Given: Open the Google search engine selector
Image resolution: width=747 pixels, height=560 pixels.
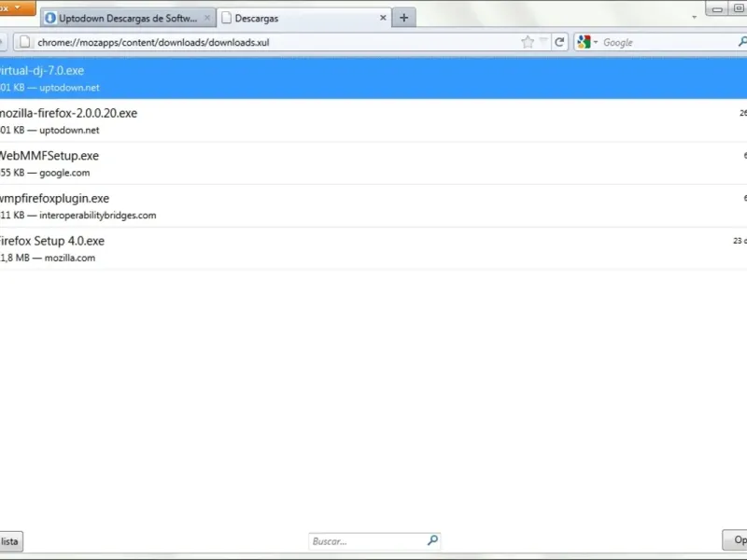Looking at the screenshot, I should click(587, 42).
